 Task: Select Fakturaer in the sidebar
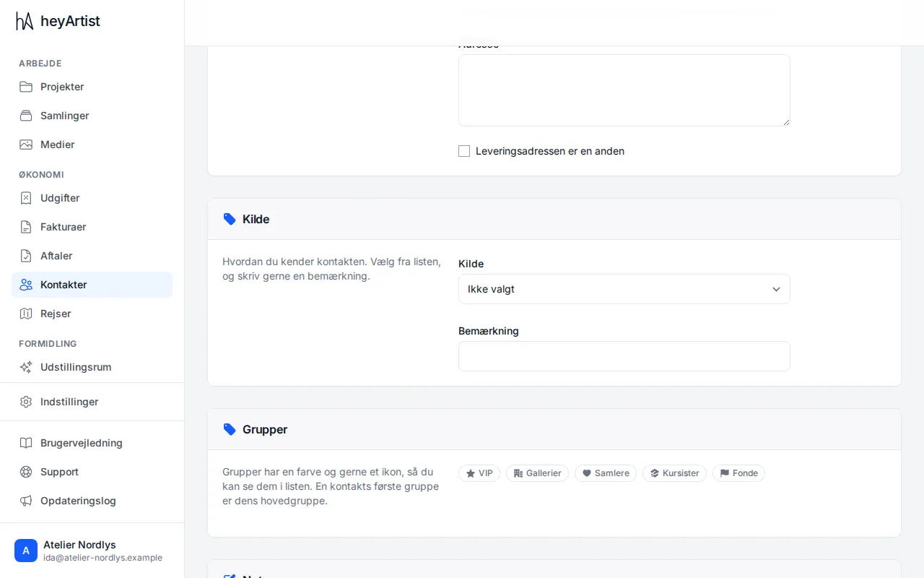(92, 227)
